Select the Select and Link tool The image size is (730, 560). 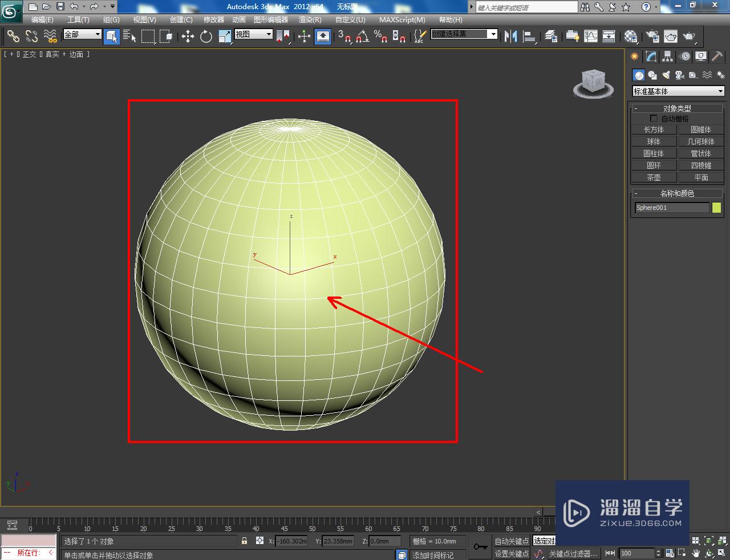pyautogui.click(x=13, y=36)
